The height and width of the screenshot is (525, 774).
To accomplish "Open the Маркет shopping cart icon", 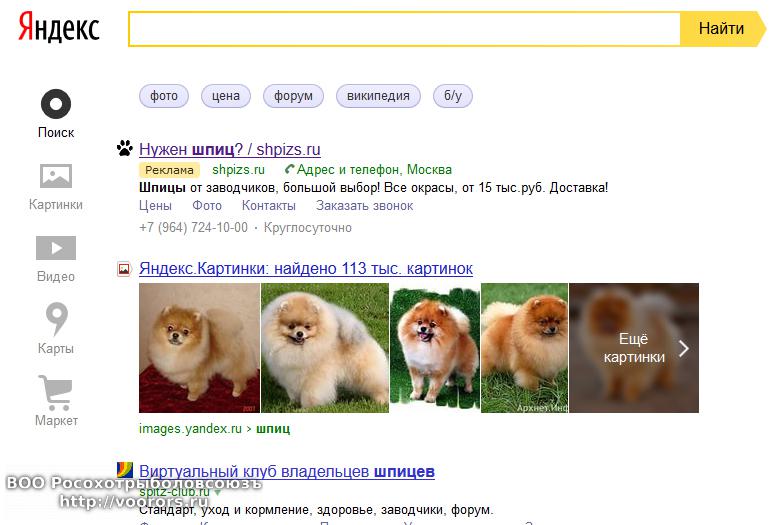I will tap(56, 392).
